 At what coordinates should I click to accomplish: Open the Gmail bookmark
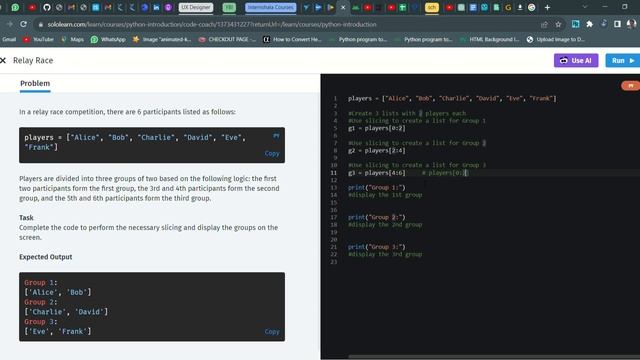(9, 40)
